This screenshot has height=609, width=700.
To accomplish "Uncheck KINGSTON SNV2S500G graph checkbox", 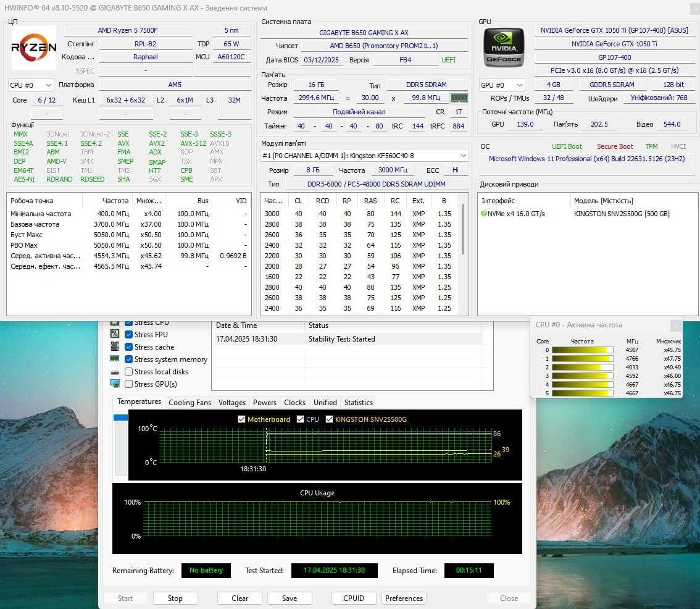I will [329, 419].
